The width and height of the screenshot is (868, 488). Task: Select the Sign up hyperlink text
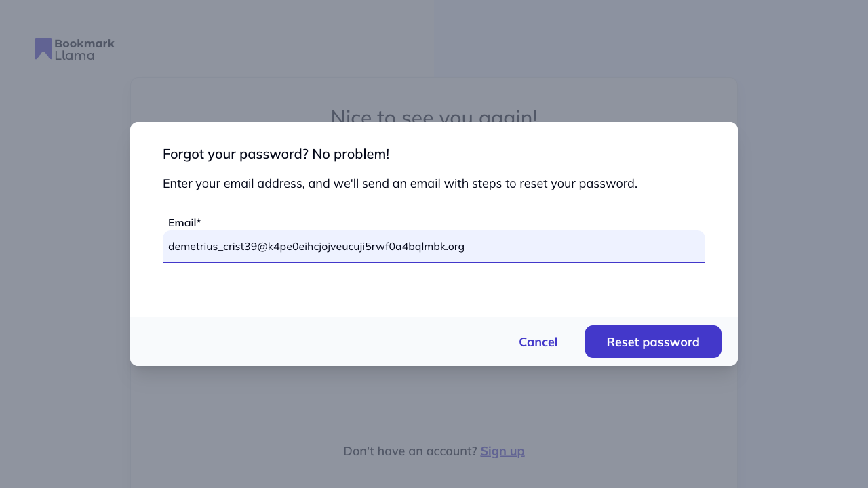[x=502, y=451]
